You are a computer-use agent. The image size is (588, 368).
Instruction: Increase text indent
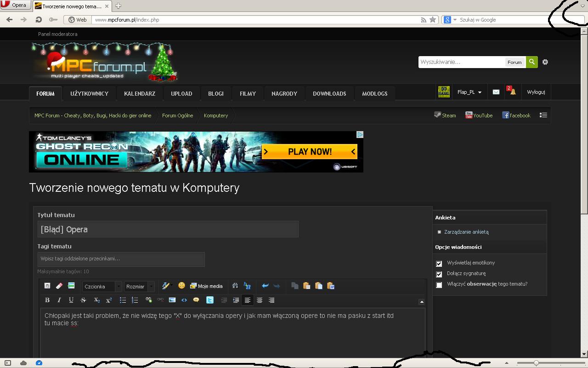click(x=236, y=300)
